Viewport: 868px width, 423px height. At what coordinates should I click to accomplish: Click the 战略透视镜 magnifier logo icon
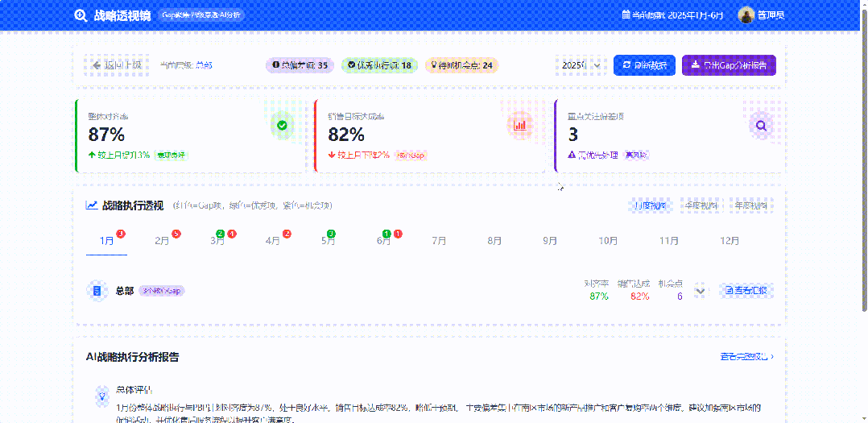coord(81,15)
